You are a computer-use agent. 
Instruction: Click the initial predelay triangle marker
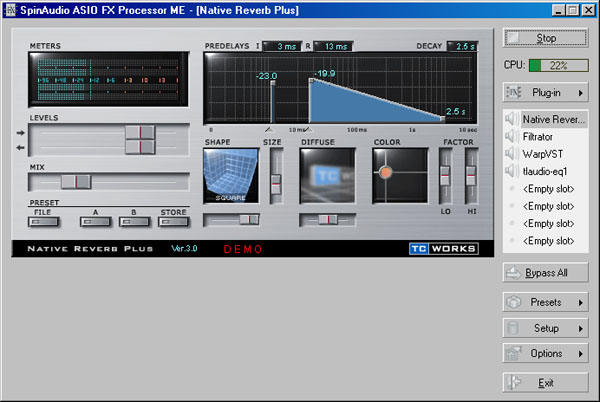(269, 130)
